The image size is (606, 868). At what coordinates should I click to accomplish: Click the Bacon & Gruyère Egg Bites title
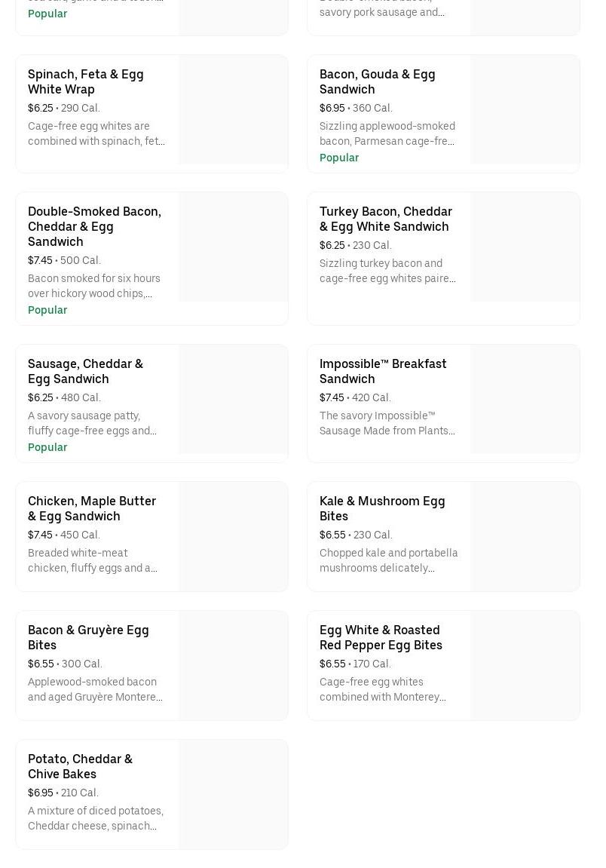87,637
